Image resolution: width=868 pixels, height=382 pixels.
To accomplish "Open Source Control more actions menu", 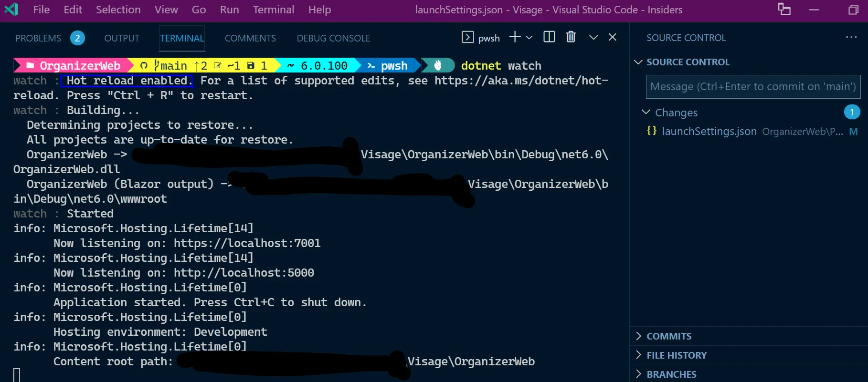I will click(851, 37).
